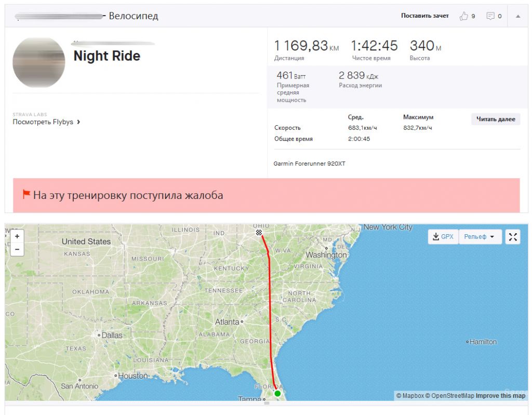Click the thumbs-up kudos icon

tap(464, 16)
